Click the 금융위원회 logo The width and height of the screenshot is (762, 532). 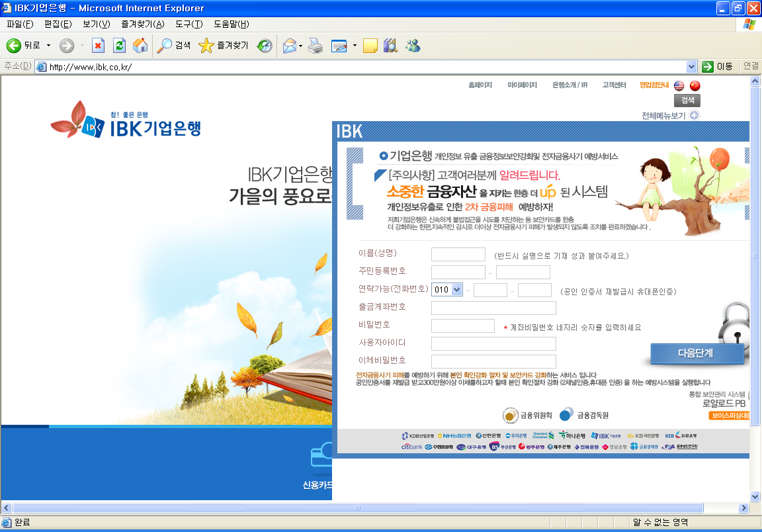click(527, 416)
